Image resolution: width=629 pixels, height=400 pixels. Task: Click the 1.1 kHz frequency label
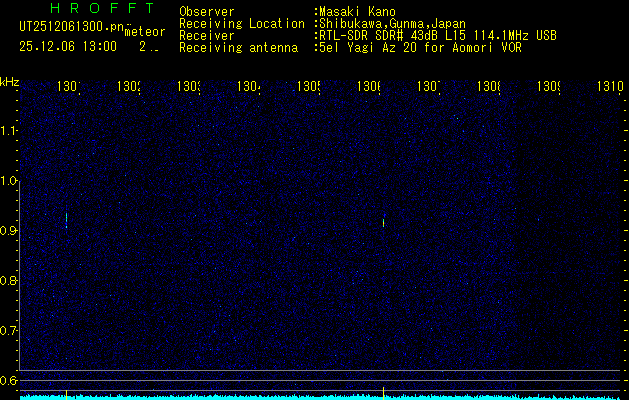tap(8, 130)
